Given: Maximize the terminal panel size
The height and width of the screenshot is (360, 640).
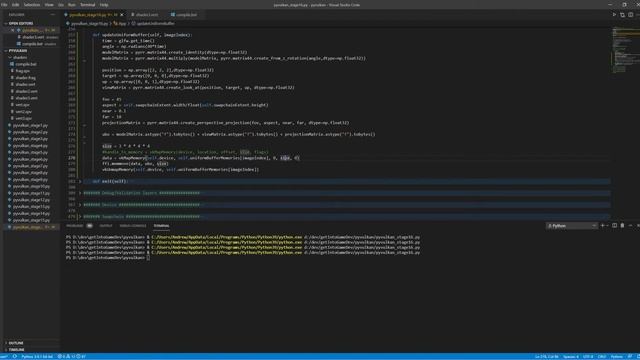Looking at the screenshot, I should pos(630,225).
